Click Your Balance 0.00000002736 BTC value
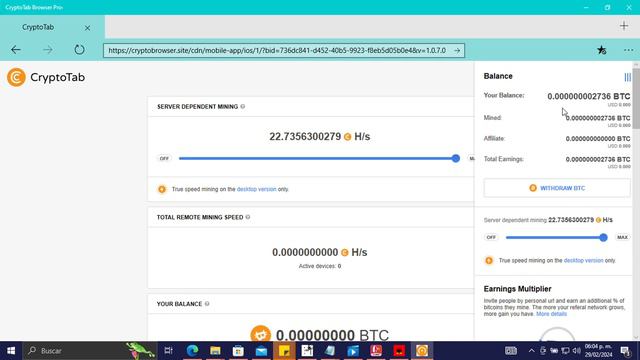640x360 pixels. coord(589,96)
